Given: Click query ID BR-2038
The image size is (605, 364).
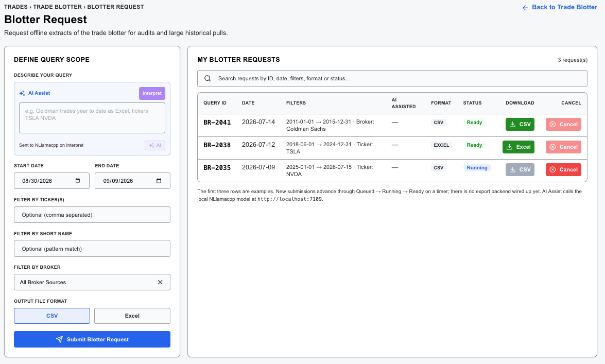Looking at the screenshot, I should 217,145.
